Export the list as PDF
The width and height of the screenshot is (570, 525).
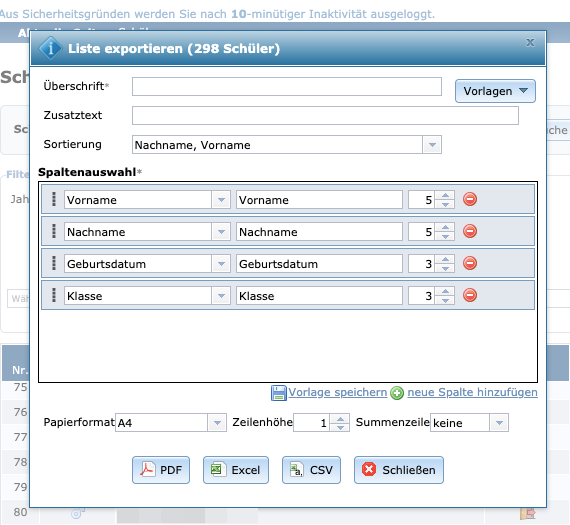pos(161,470)
